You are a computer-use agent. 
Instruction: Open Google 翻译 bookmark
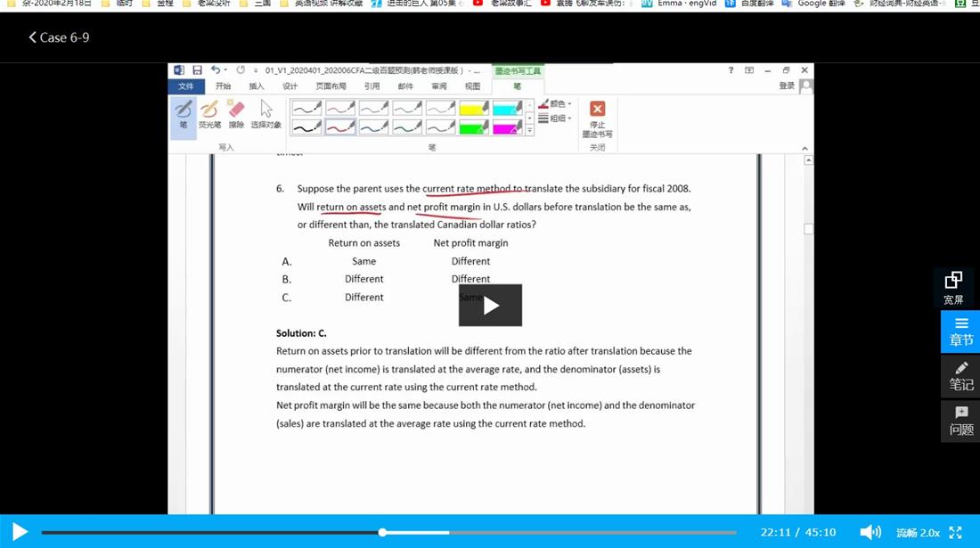click(815, 4)
